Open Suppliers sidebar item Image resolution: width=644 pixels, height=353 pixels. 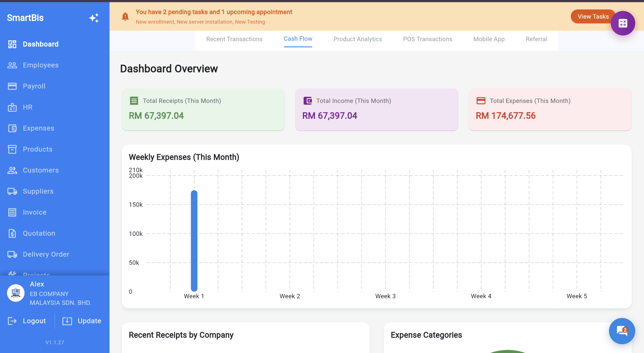pyautogui.click(x=38, y=191)
